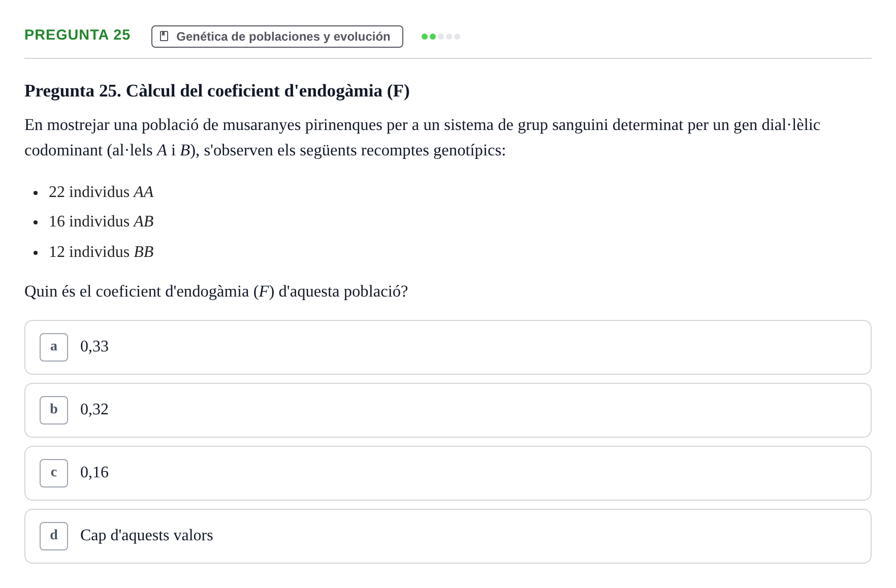Click the book icon in the topic tag

pos(164,37)
